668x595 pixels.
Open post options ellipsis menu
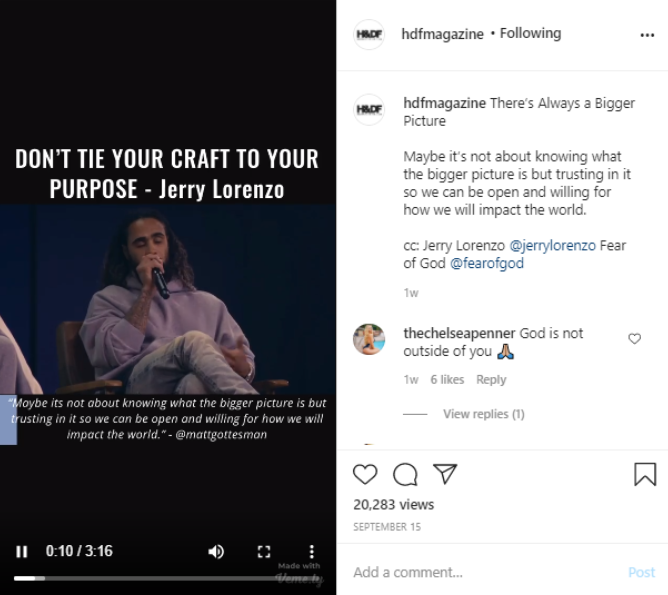point(647,34)
